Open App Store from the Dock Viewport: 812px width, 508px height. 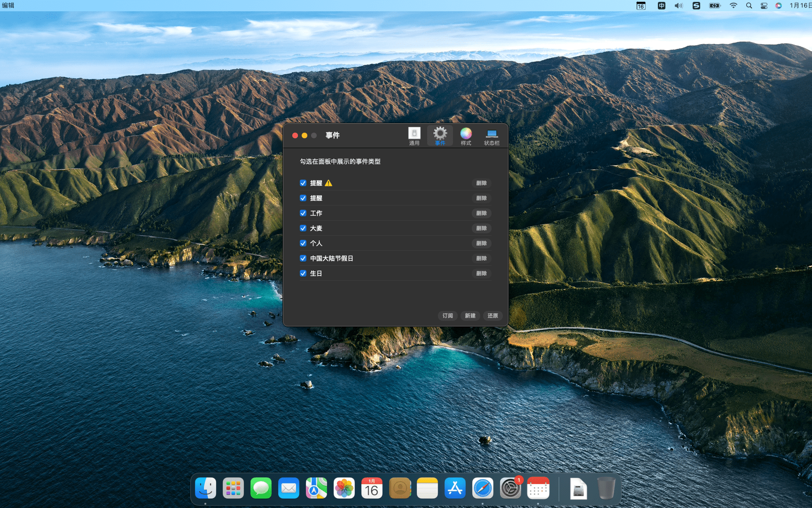455,488
